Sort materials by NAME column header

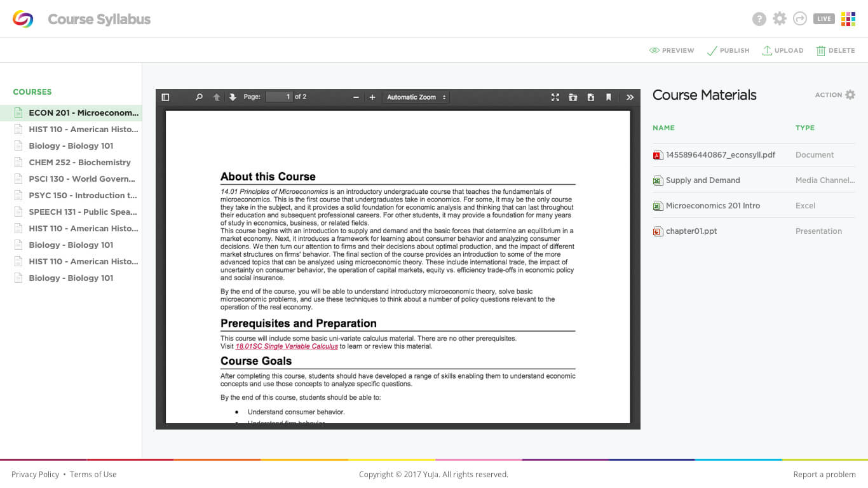point(663,128)
